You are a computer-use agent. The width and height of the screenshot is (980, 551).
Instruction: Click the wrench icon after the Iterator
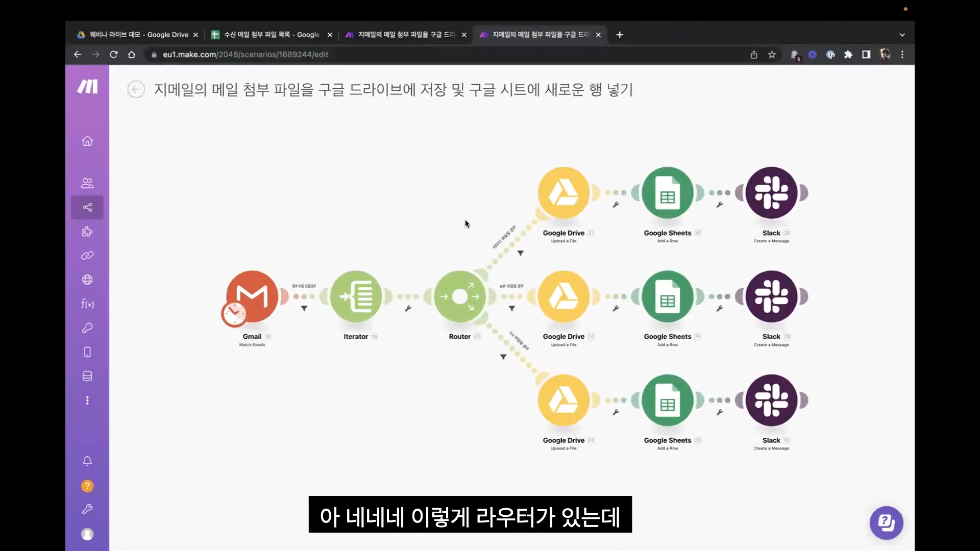pyautogui.click(x=408, y=309)
